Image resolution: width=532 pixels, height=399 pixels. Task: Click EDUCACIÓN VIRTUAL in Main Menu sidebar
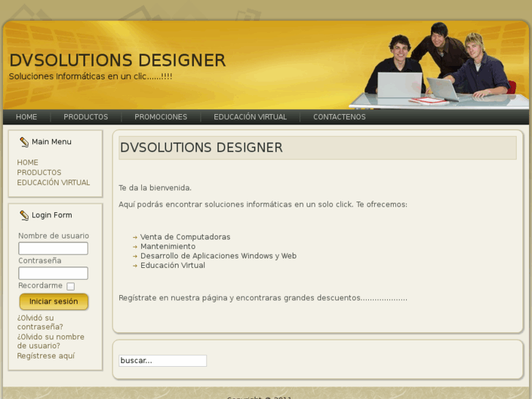click(x=53, y=182)
